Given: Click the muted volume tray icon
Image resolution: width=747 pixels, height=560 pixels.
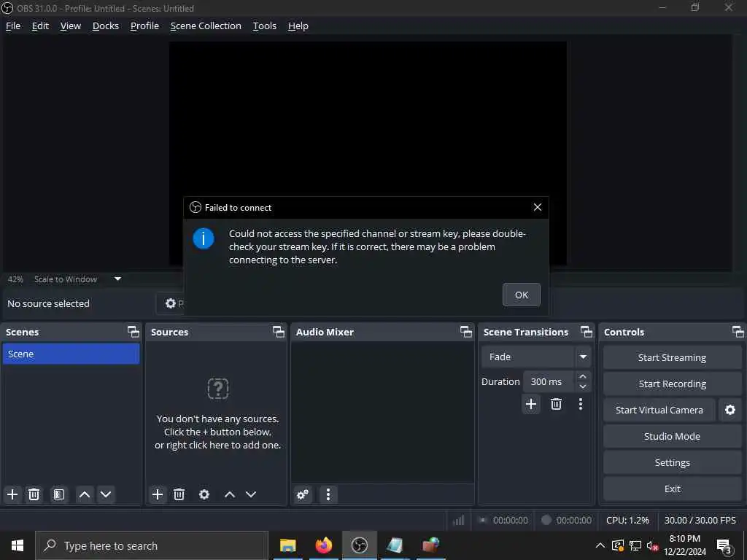Looking at the screenshot, I should (x=652, y=545).
